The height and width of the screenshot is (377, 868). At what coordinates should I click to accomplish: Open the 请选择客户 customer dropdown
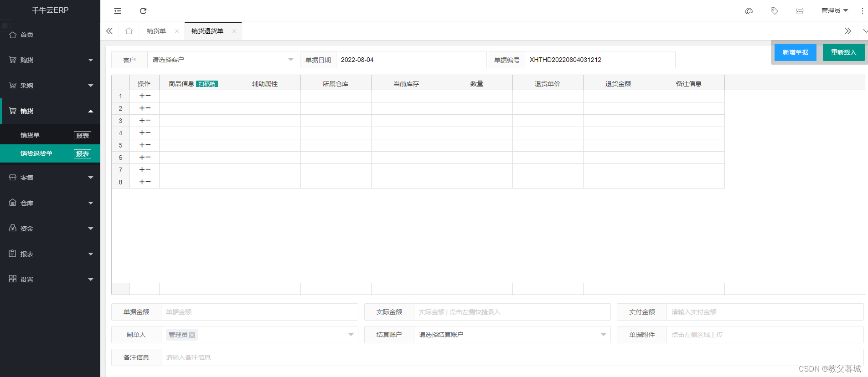tap(222, 60)
